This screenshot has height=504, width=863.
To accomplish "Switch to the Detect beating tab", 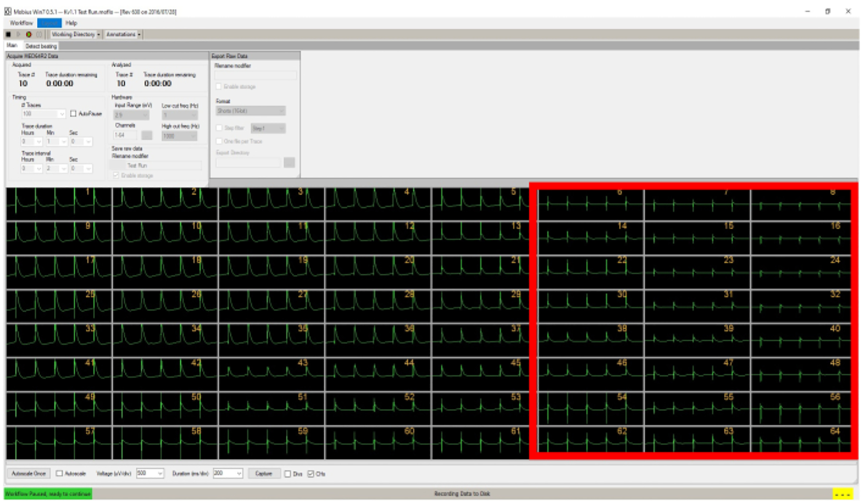I will click(41, 46).
